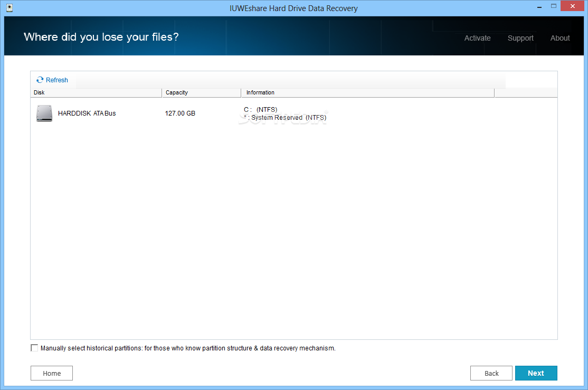The image size is (588, 390).
Task: Open the Support menu item
Action: pos(520,38)
